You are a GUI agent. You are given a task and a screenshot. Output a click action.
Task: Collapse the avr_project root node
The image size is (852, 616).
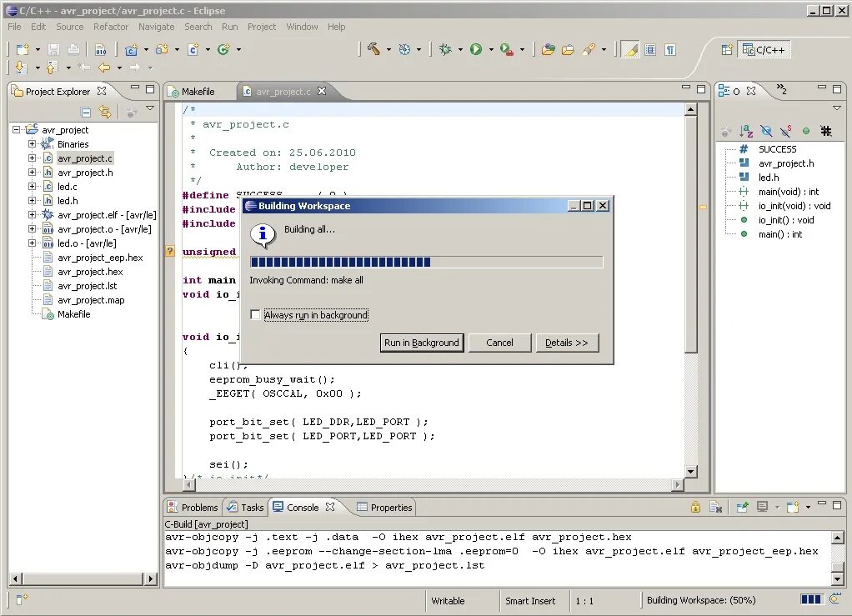[17, 130]
